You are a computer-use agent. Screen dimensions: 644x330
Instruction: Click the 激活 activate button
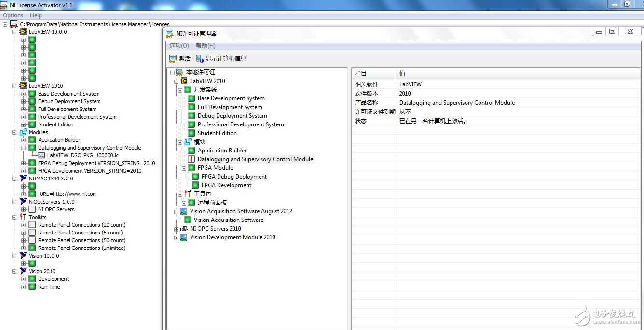pyautogui.click(x=180, y=59)
